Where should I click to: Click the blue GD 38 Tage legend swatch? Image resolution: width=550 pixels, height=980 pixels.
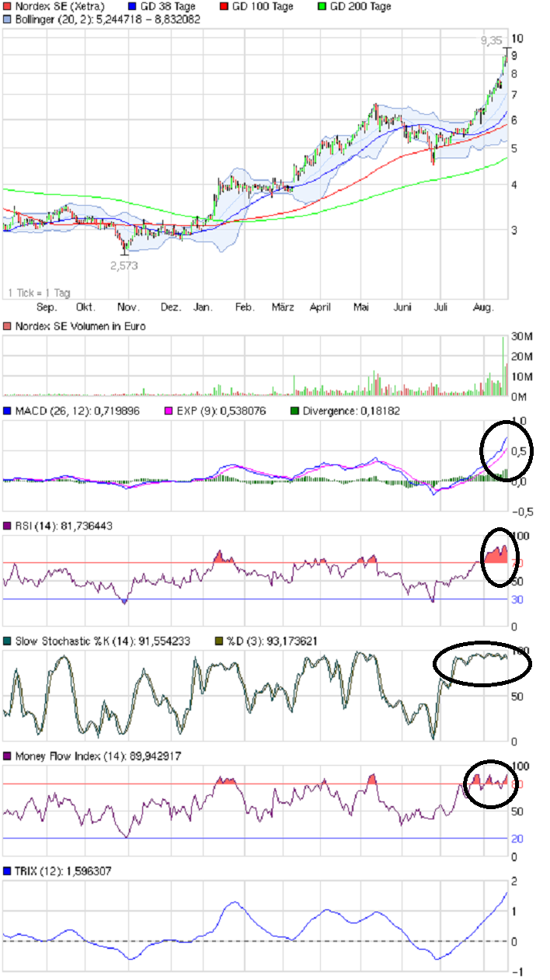pyautogui.click(x=131, y=6)
